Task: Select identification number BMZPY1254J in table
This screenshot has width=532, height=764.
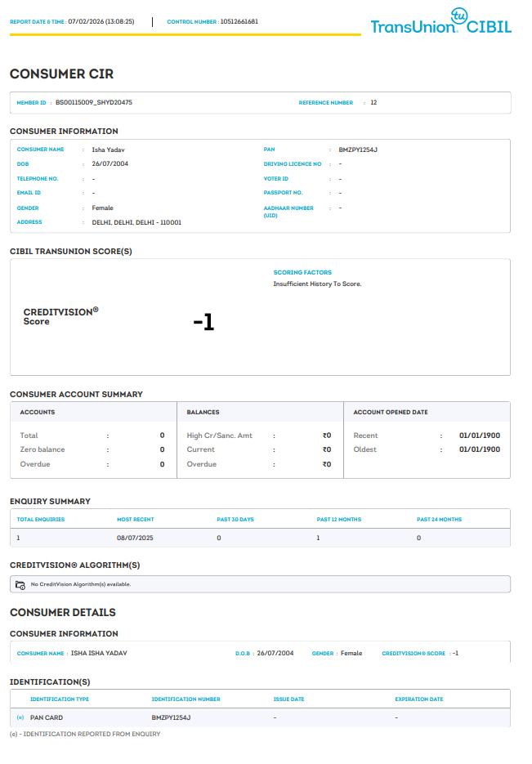Action: [171, 717]
